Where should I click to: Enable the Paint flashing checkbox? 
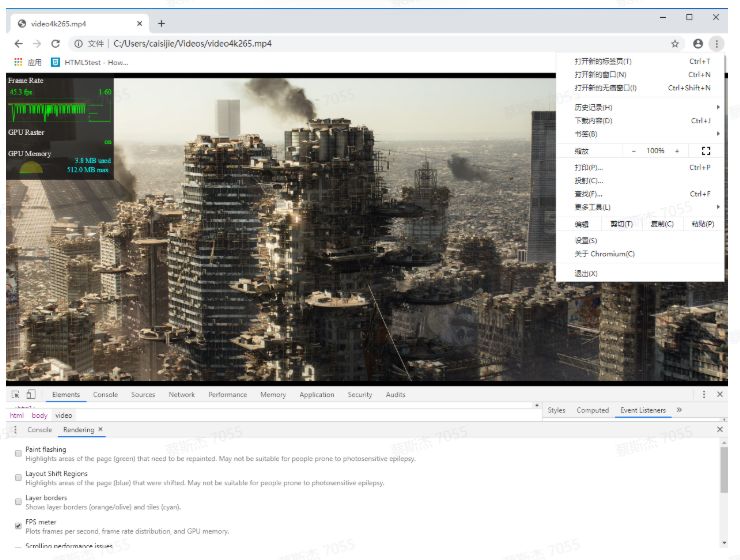pyautogui.click(x=18, y=453)
